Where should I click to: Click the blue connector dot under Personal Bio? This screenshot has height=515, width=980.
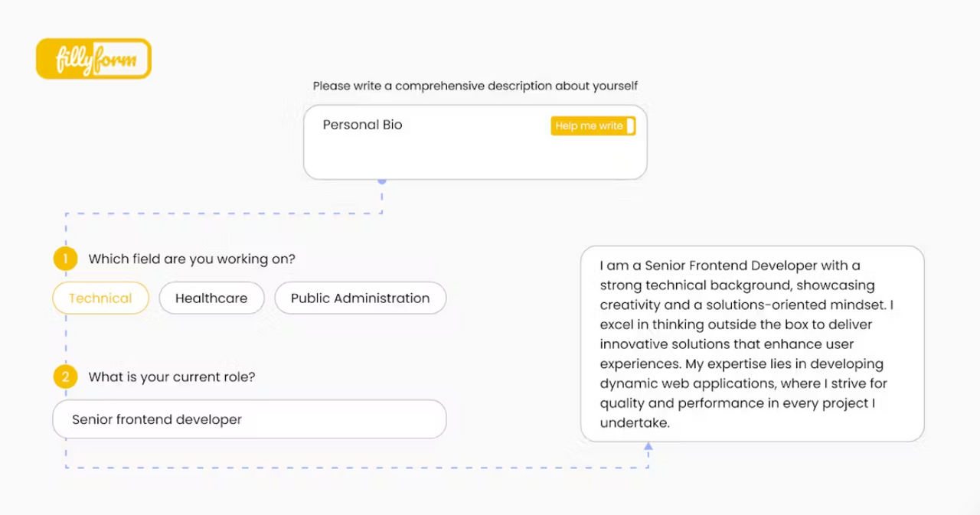tap(382, 181)
